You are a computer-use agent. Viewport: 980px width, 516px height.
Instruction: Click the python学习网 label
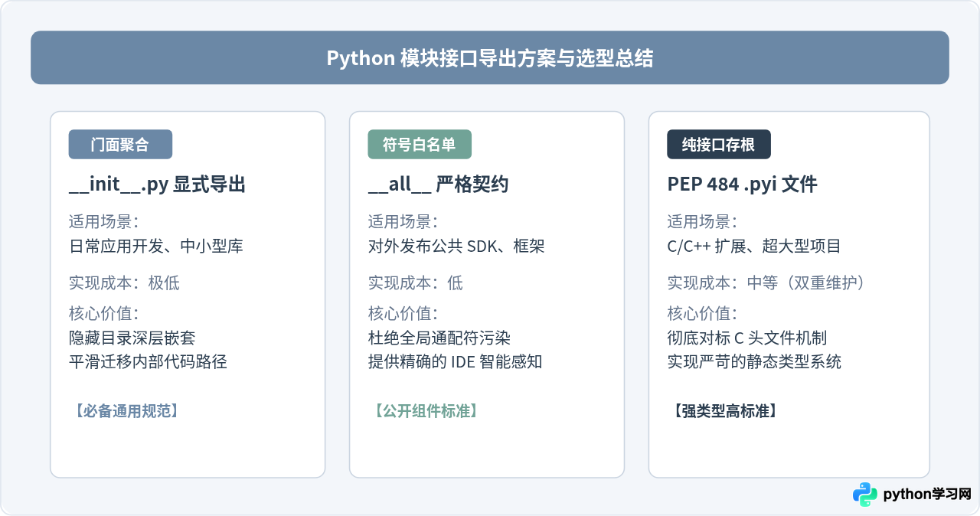tap(927, 495)
